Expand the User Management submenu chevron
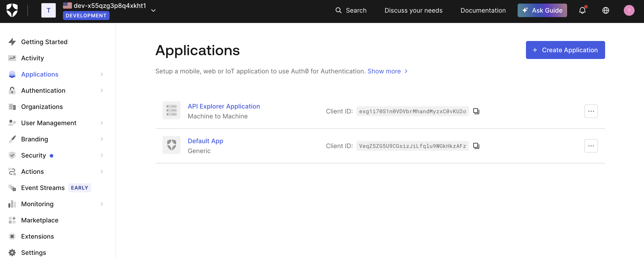Viewport: 644px width, 258px height. (x=101, y=123)
